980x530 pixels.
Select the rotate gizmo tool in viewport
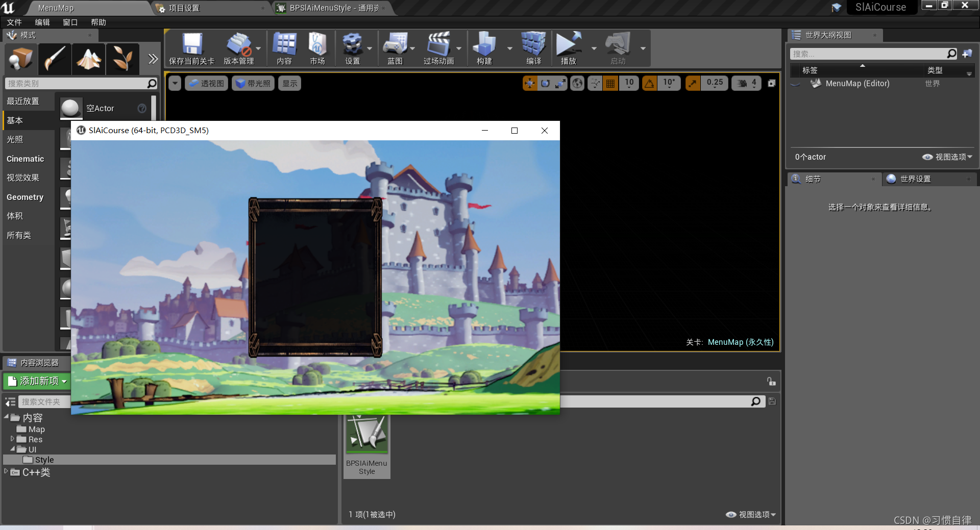[x=545, y=83]
